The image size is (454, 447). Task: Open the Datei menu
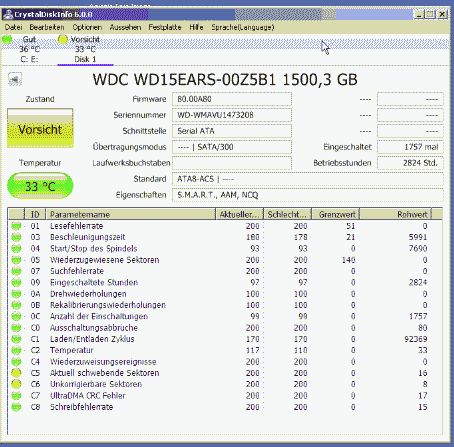(x=13, y=27)
